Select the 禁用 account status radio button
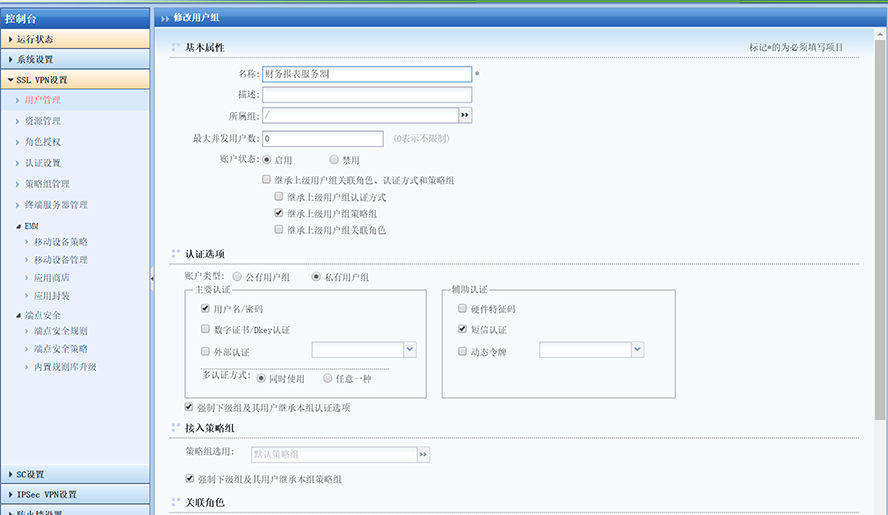888x515 pixels. [334, 160]
